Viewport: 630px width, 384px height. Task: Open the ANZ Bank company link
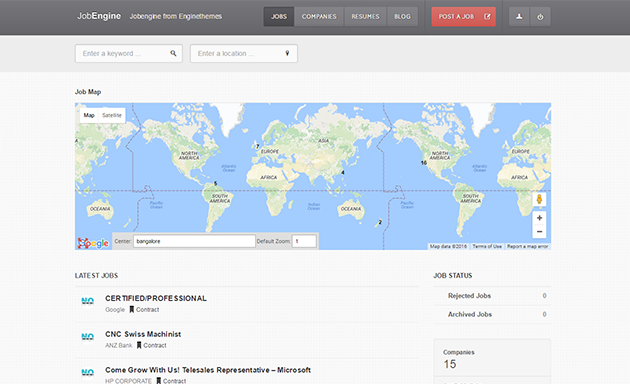click(119, 345)
